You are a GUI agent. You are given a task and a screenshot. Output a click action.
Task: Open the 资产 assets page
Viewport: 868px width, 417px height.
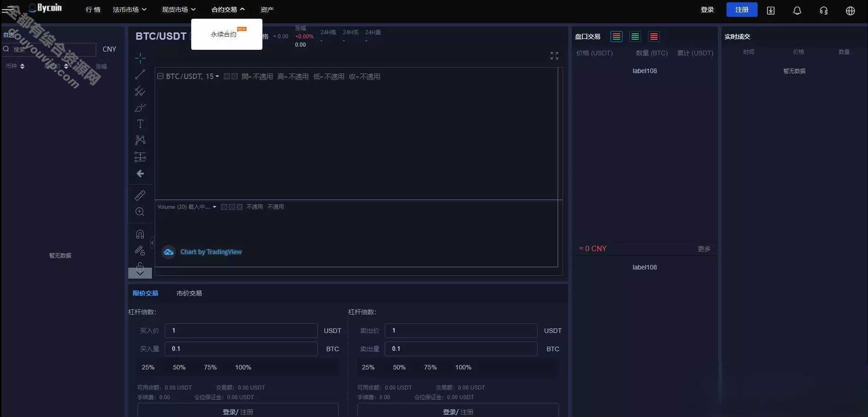(x=267, y=10)
